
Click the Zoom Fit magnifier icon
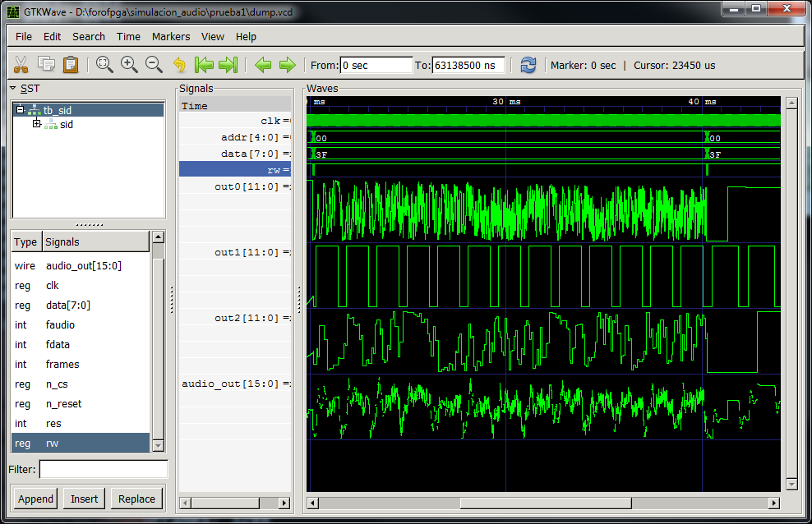(x=104, y=65)
